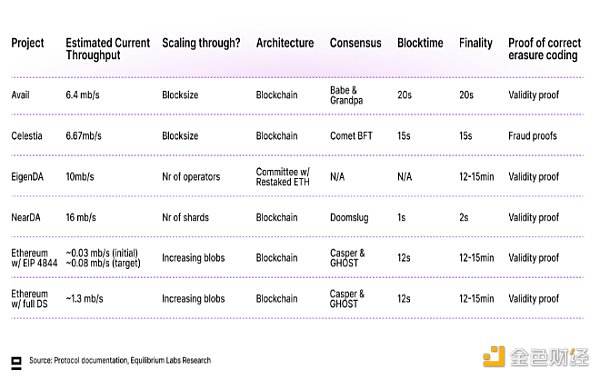Click the Doomslug consensus cell
This screenshot has height=378, width=600.
tap(349, 218)
